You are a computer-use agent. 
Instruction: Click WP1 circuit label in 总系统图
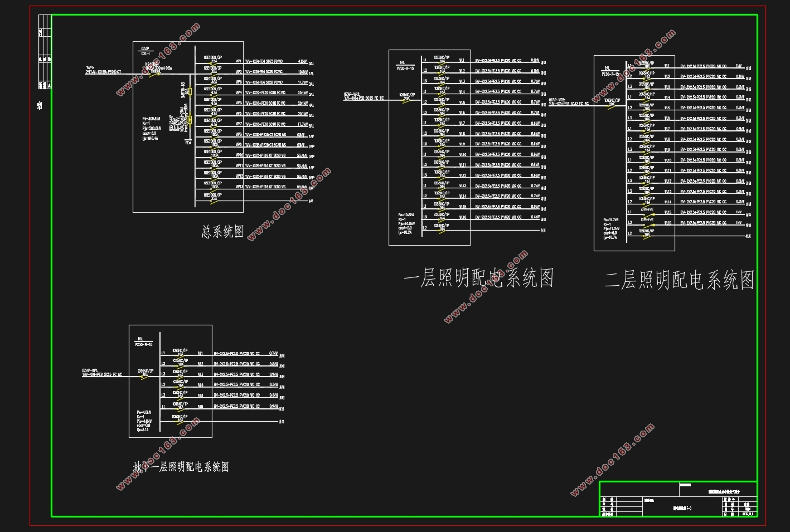click(x=239, y=61)
